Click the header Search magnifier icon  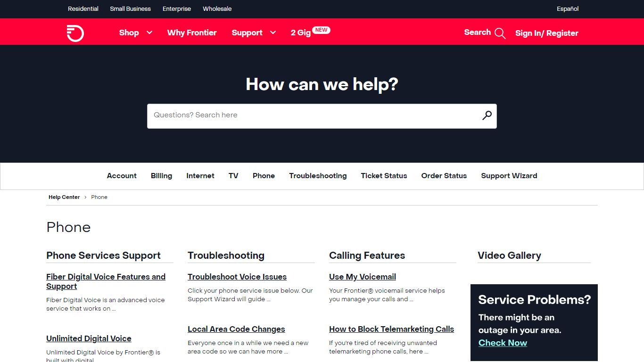click(x=500, y=33)
